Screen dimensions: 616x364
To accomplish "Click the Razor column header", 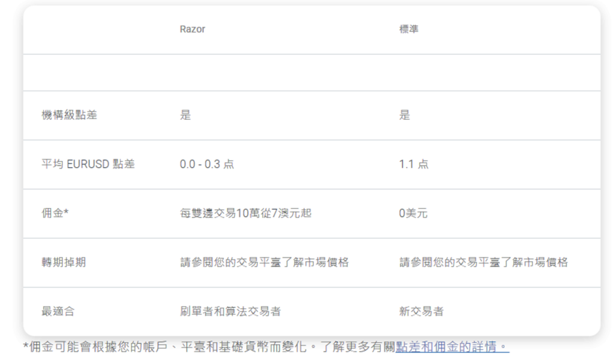I will [x=192, y=29].
